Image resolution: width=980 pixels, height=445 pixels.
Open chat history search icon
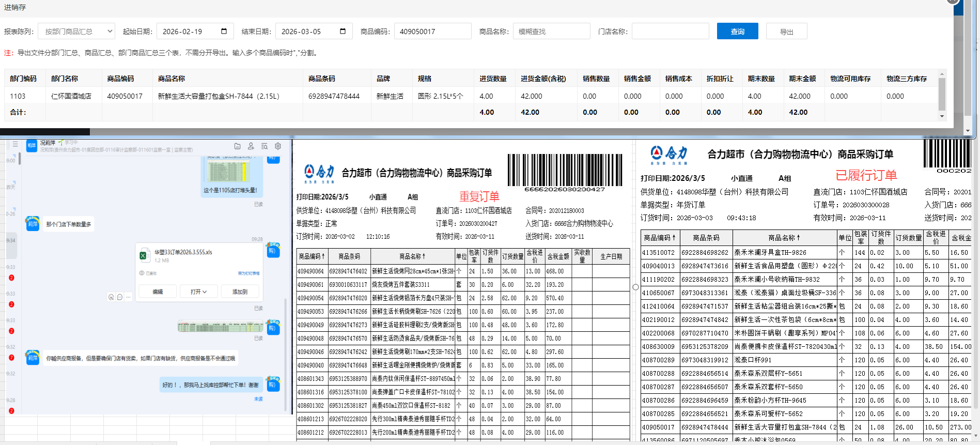(x=264, y=146)
